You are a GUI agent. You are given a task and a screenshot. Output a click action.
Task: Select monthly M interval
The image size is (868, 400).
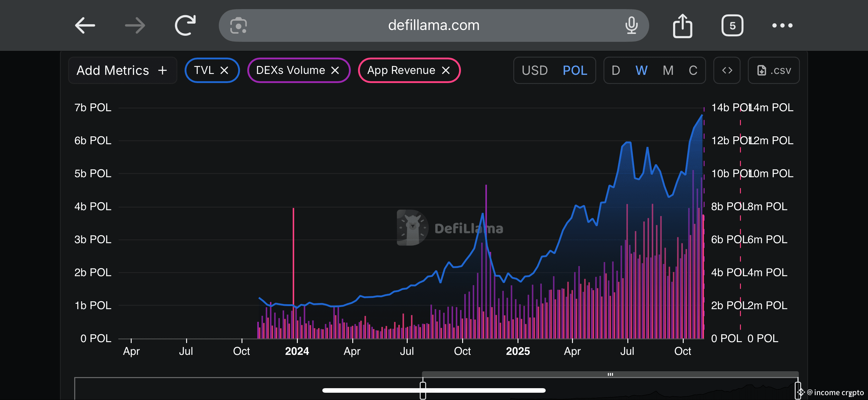[668, 70]
